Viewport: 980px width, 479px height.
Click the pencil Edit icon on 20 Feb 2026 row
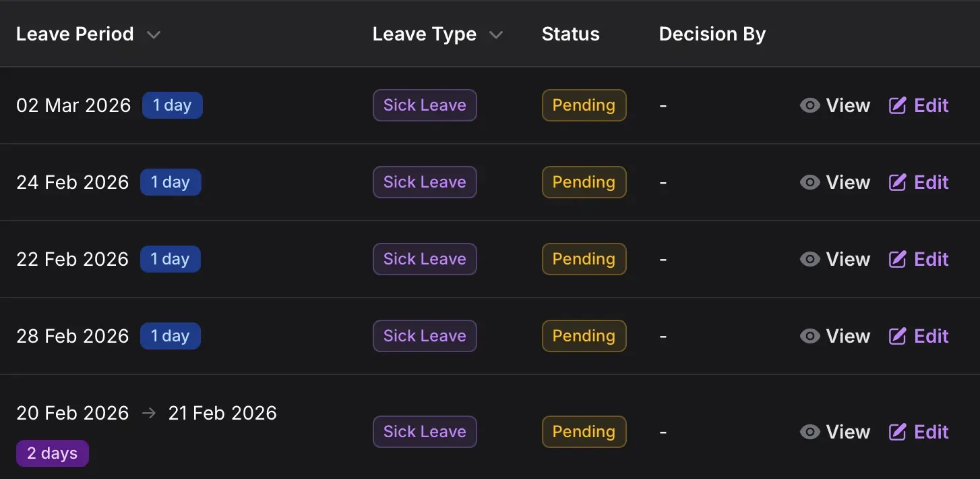pos(898,432)
